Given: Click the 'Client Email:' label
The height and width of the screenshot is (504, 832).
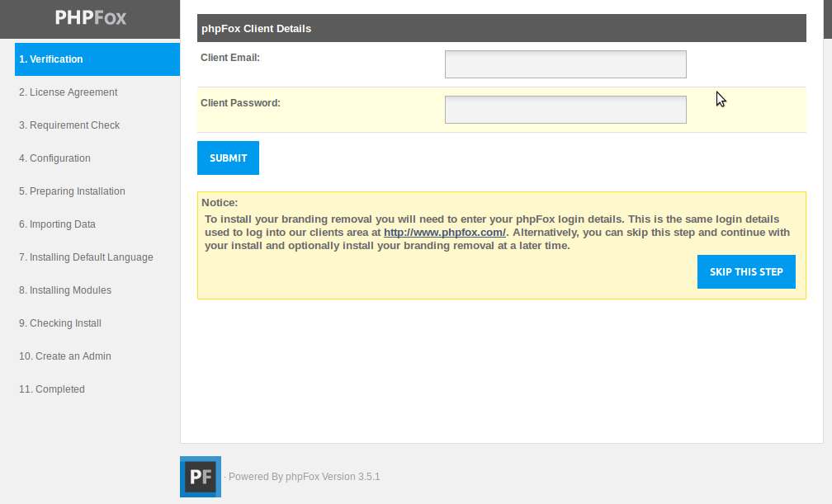Looking at the screenshot, I should pyautogui.click(x=230, y=58).
